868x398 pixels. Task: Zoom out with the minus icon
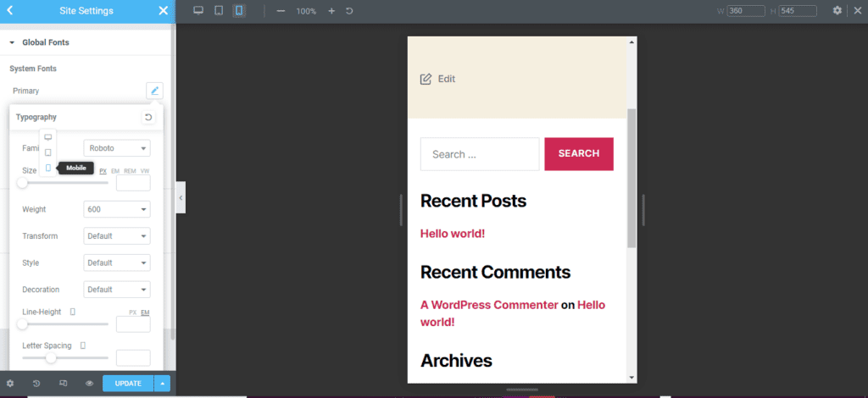click(281, 11)
